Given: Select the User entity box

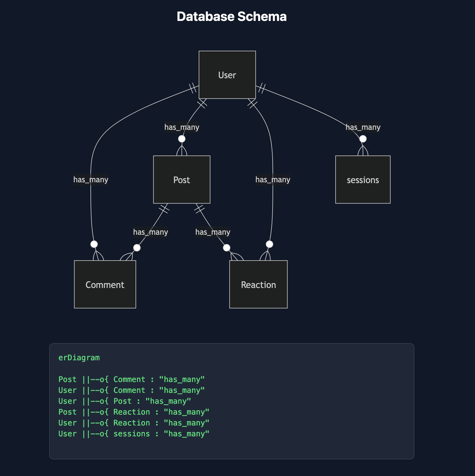Looking at the screenshot, I should tap(227, 75).
